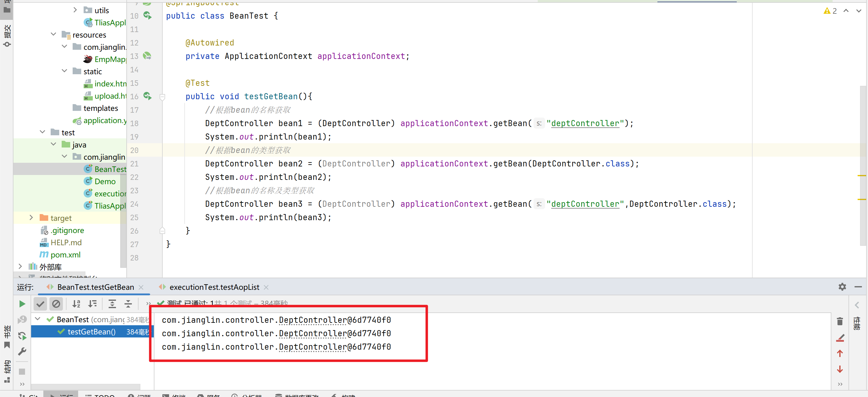Open the 结构 structure tool window

coord(7,371)
